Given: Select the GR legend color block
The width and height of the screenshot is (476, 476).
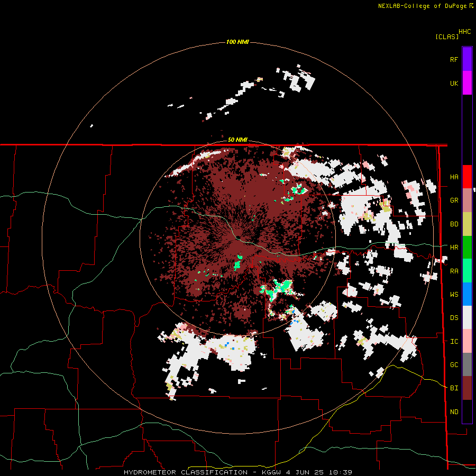Looking at the screenshot, I should pos(467,200).
